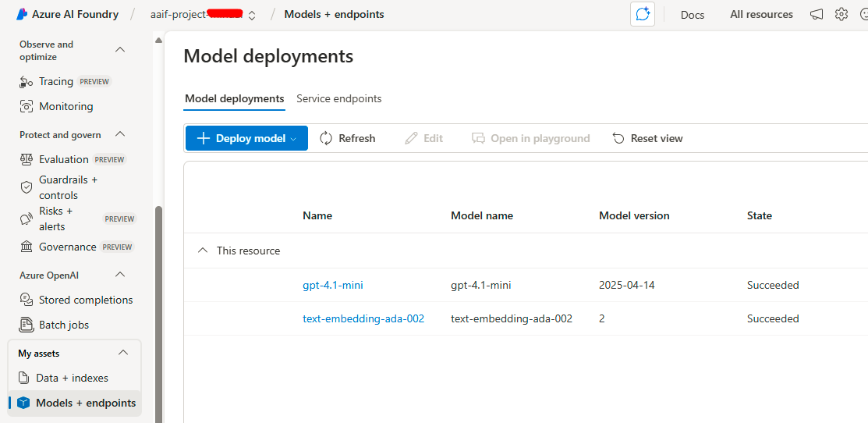Collapse the Observe and optimize section

coord(120,50)
